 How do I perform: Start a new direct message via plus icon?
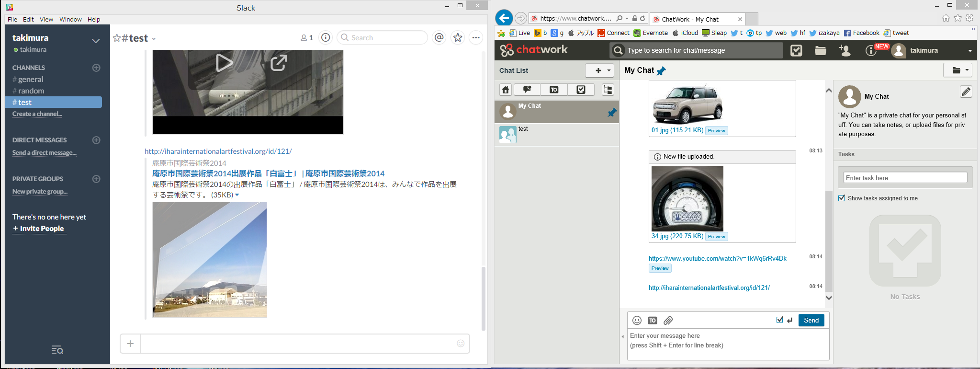[x=96, y=140]
